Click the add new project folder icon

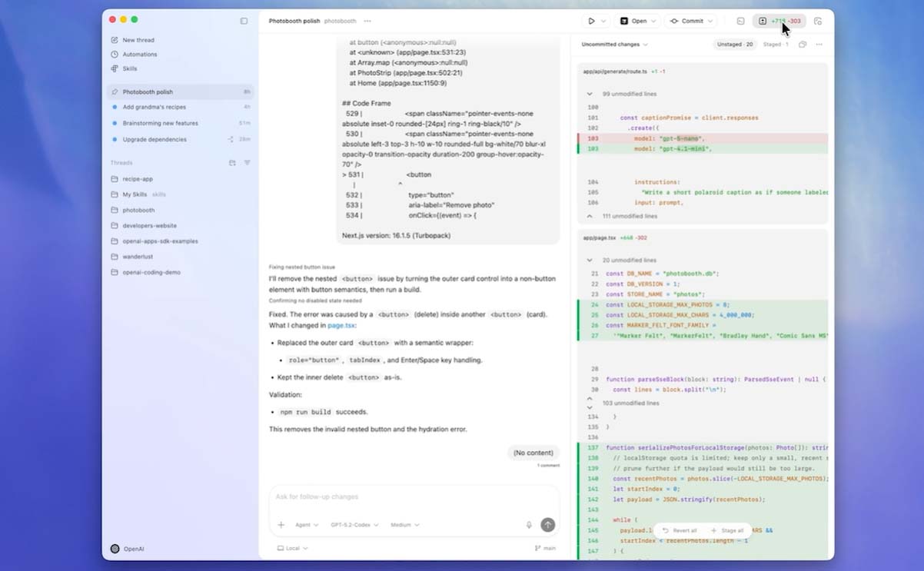[x=232, y=163]
